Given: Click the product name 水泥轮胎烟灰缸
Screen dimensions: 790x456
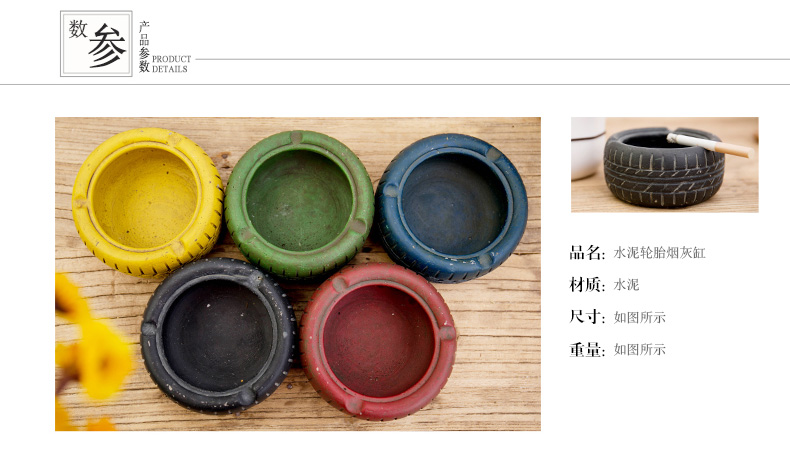Looking at the screenshot, I should pyautogui.click(x=659, y=252).
